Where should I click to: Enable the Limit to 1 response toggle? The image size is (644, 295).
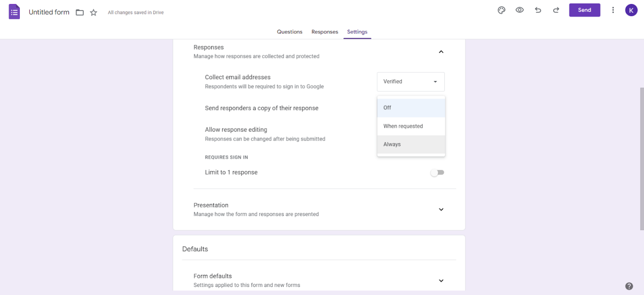(x=437, y=172)
